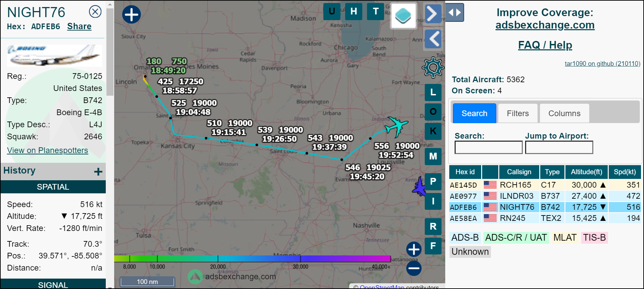
Task: Select the blue aircraft icon near Kentucky
Action: 419,187
